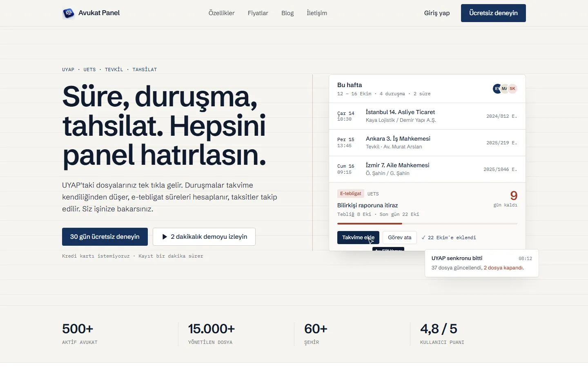Click the 'Kaya Lojistik / Demir Yapı A.Ş.' parties text

tap(401, 120)
